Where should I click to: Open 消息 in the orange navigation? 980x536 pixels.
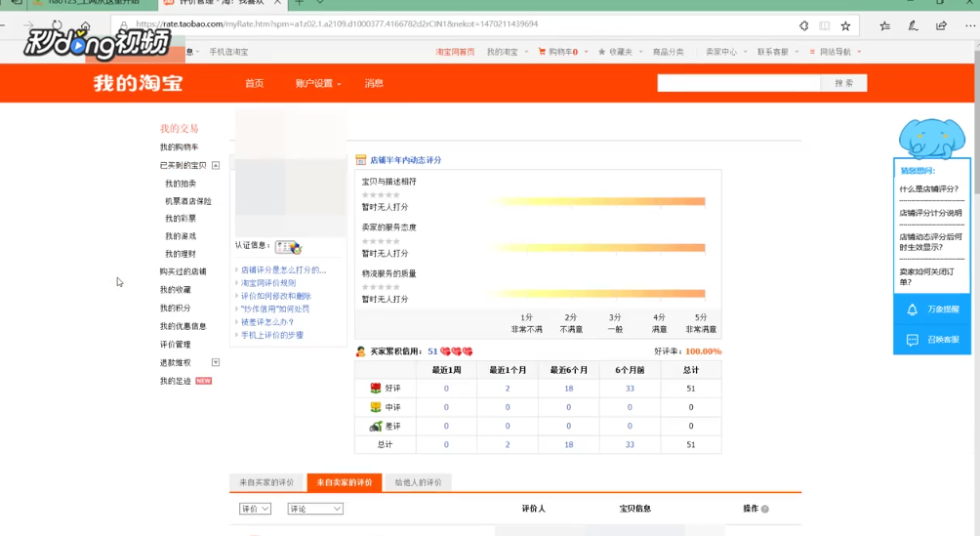click(374, 83)
